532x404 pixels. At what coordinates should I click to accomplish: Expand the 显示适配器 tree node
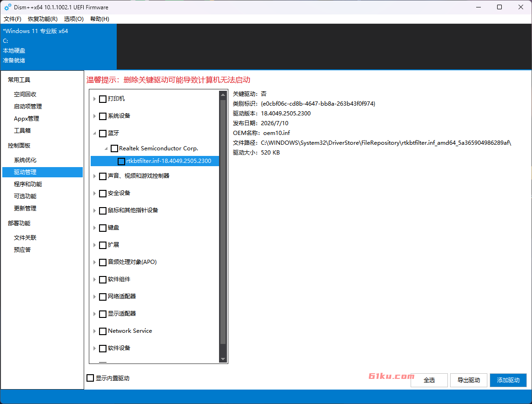click(95, 314)
